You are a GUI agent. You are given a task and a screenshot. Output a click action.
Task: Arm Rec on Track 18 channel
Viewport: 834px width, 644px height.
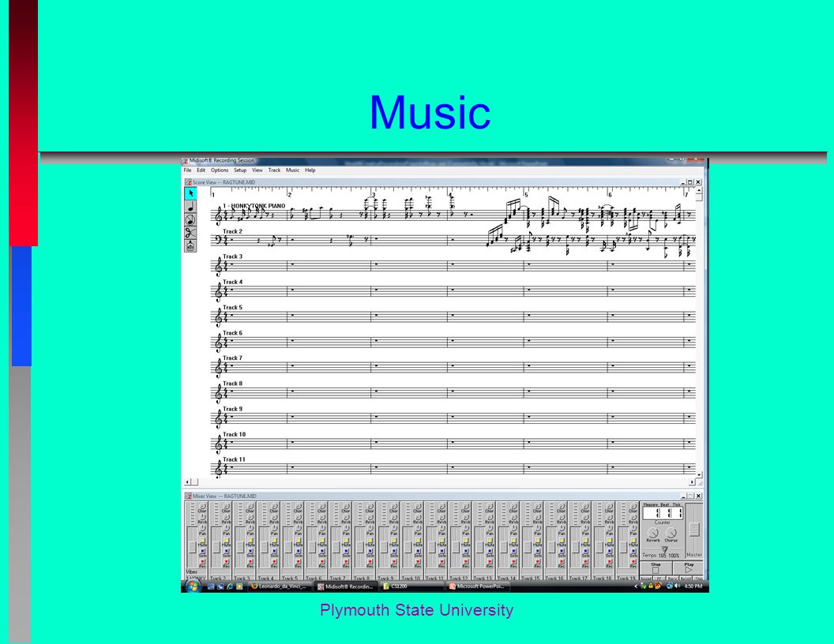pos(610,562)
